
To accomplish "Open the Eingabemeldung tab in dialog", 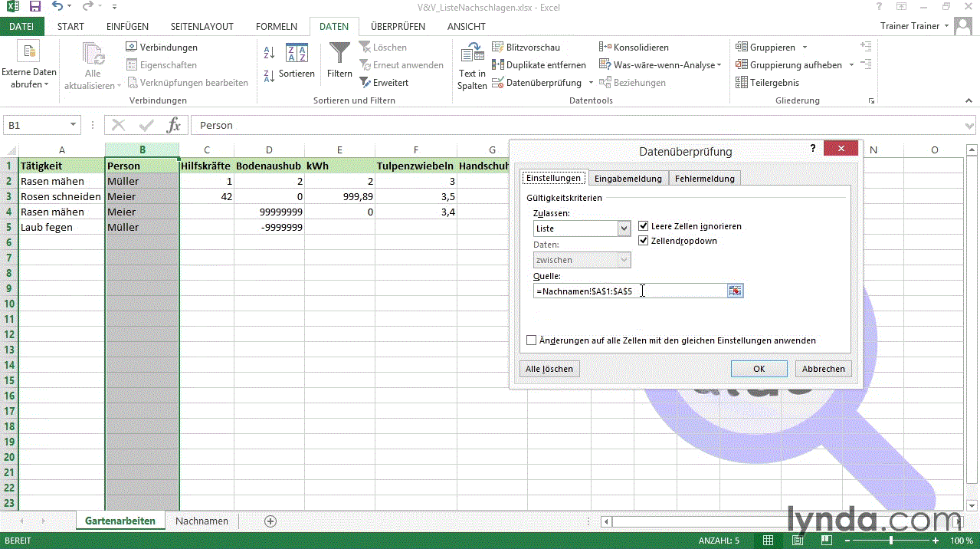I will (628, 179).
